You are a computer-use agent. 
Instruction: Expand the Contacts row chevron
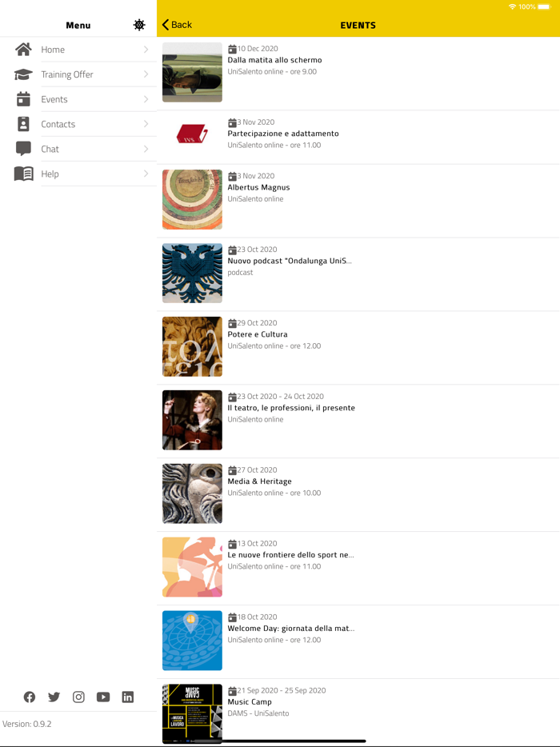pyautogui.click(x=146, y=124)
